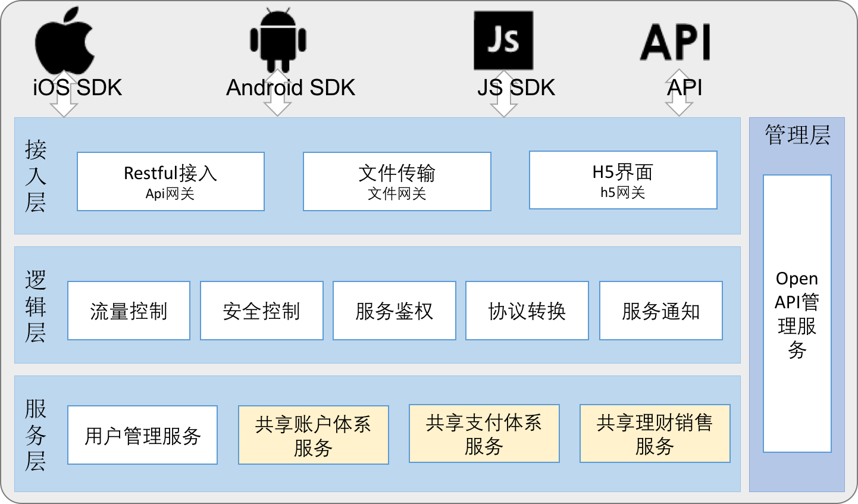This screenshot has width=858, height=504.
Task: Click the 共享支付体系服务 yellow box
Action: click(484, 434)
